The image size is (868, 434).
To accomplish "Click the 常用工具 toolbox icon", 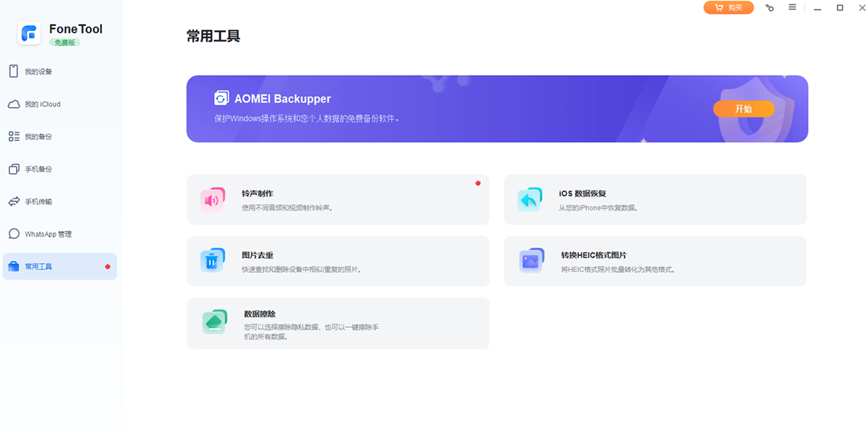I will click(x=14, y=266).
